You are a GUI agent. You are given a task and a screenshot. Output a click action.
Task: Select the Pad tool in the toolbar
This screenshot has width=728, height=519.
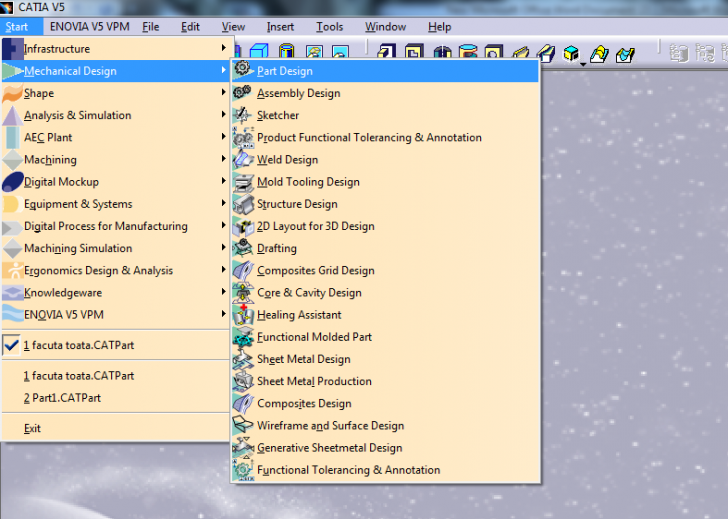tap(386, 51)
